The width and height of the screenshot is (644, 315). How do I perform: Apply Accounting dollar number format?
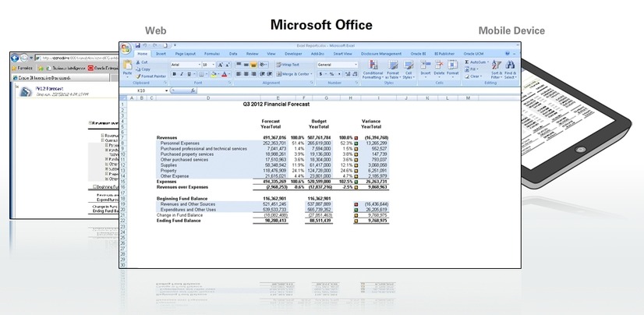pos(320,74)
